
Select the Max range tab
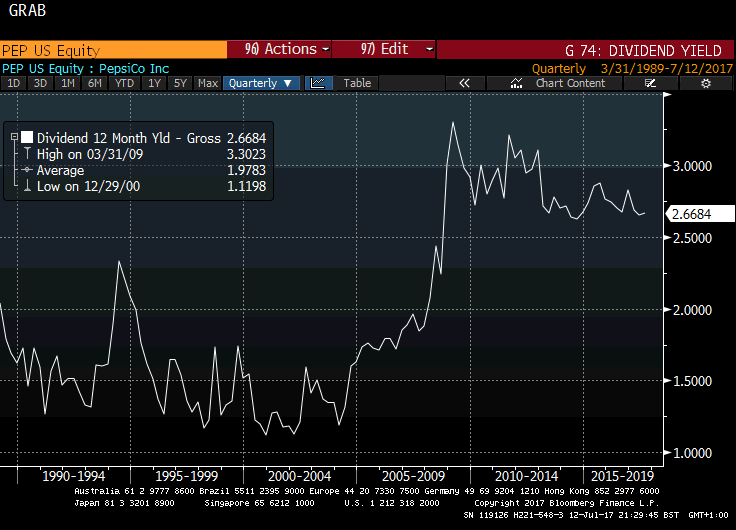[x=208, y=84]
